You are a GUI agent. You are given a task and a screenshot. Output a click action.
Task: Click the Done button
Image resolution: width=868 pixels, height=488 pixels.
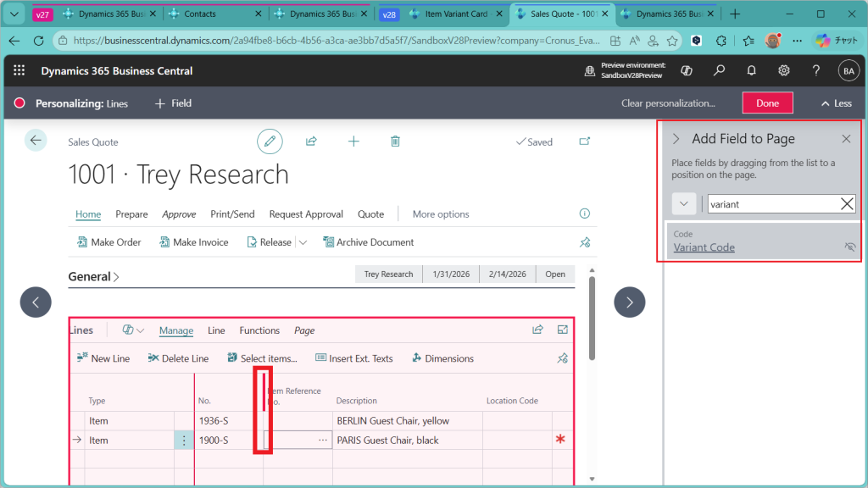[x=767, y=103]
